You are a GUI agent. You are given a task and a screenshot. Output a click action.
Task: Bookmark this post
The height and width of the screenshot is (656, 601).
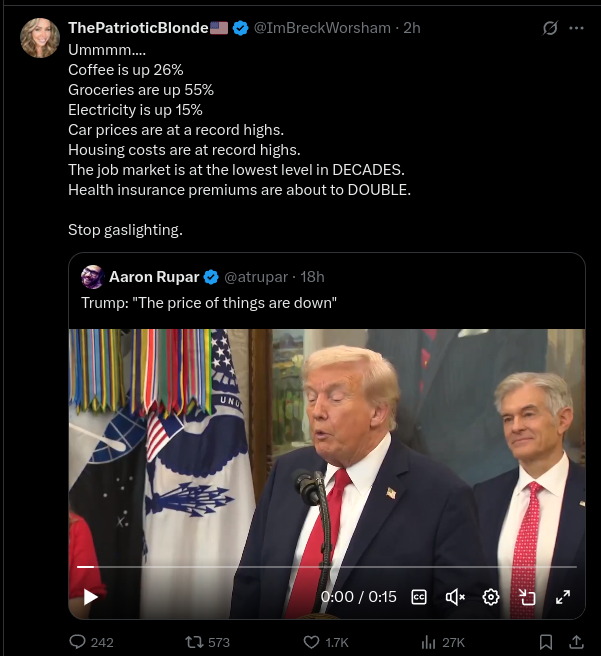click(546, 642)
